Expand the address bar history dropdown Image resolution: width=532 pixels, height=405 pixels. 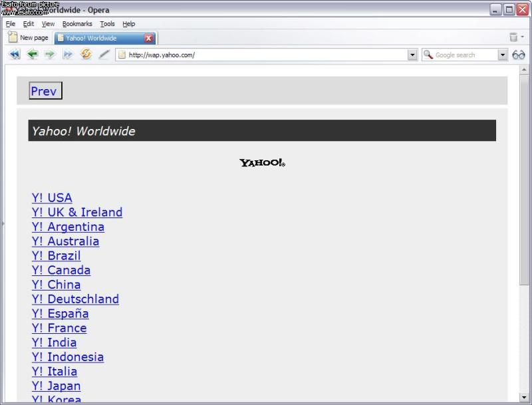click(x=412, y=55)
